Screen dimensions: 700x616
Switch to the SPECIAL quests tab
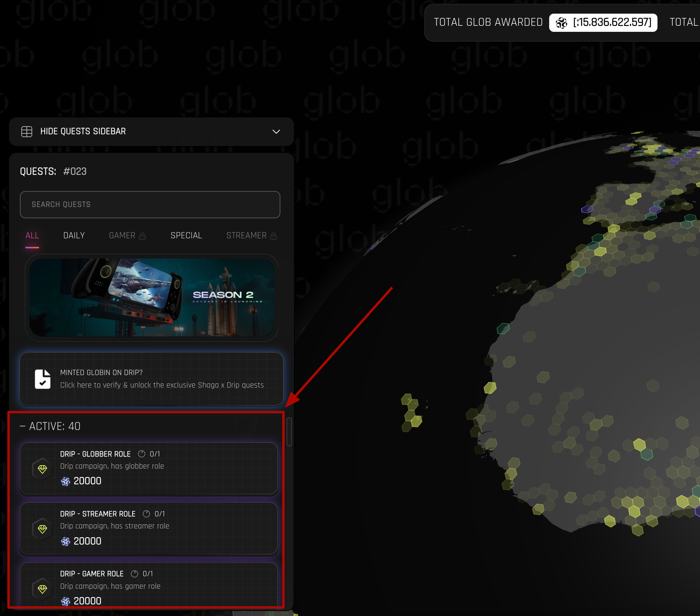click(x=186, y=236)
